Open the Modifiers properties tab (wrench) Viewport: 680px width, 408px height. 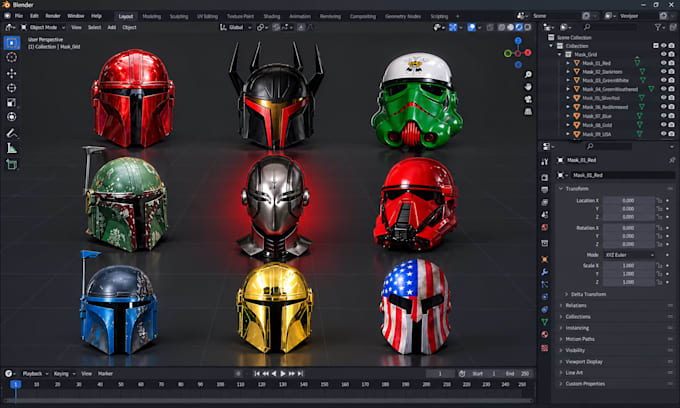pyautogui.click(x=545, y=272)
